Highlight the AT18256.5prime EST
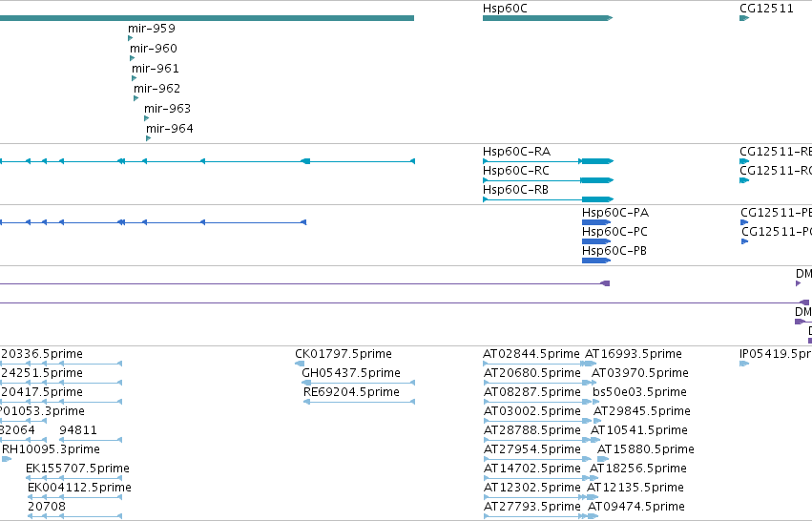Screen dimensions: 812x521 coord(594,478)
